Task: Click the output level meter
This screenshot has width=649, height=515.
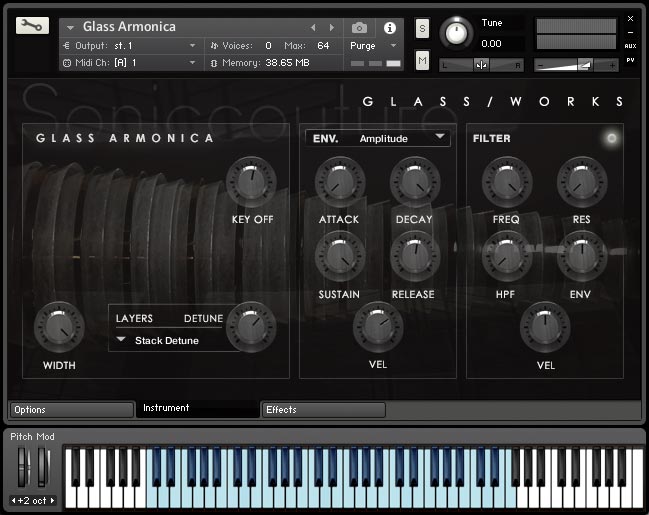Action: tap(576, 34)
